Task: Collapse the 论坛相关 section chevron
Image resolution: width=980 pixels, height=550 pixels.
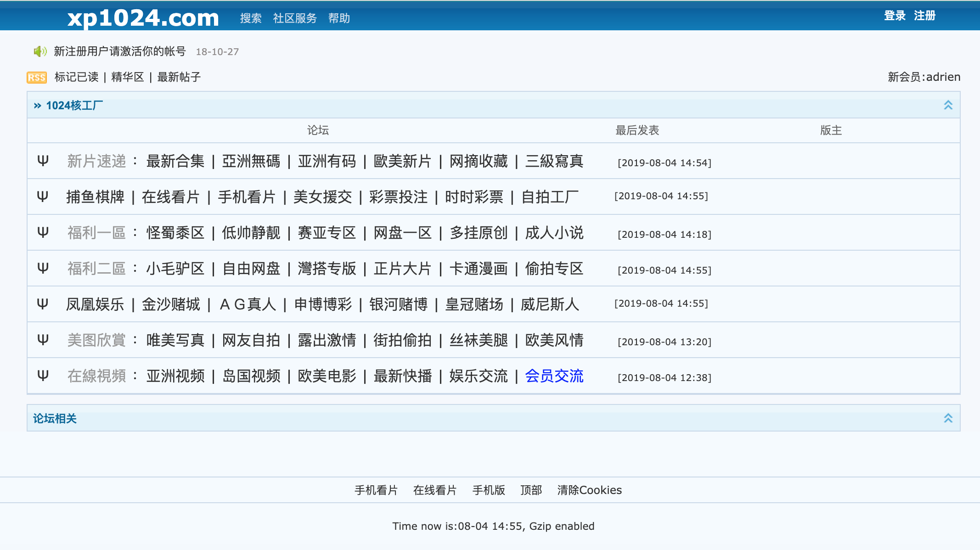Action: coord(948,418)
